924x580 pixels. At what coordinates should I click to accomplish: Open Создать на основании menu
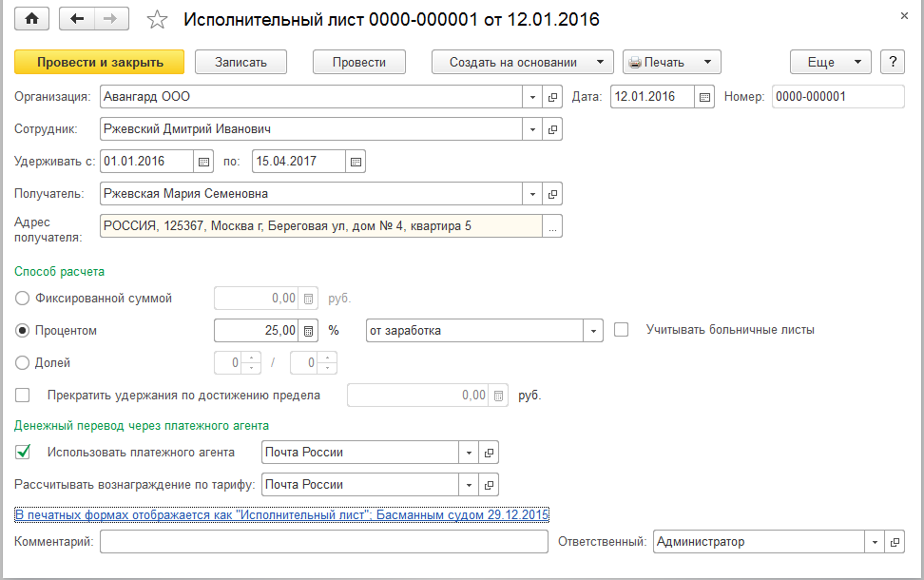pos(523,62)
